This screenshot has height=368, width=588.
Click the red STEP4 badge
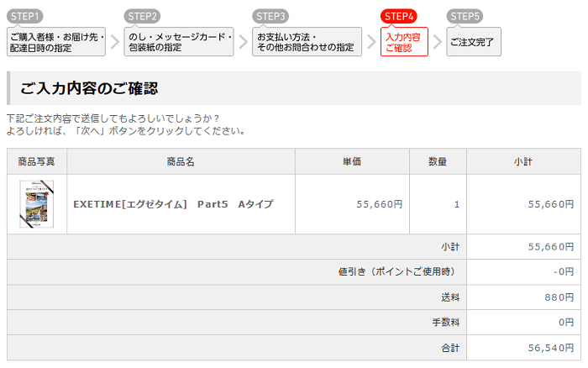pos(399,16)
